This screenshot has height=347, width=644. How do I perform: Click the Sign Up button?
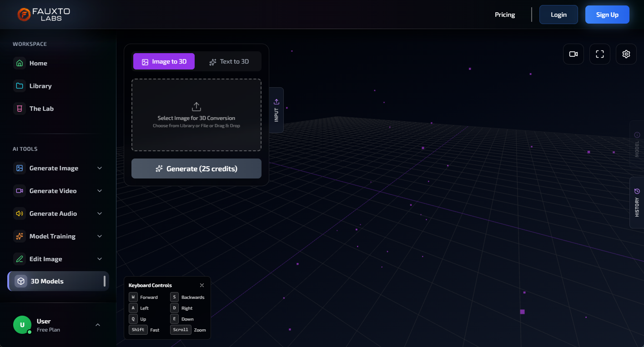(607, 15)
